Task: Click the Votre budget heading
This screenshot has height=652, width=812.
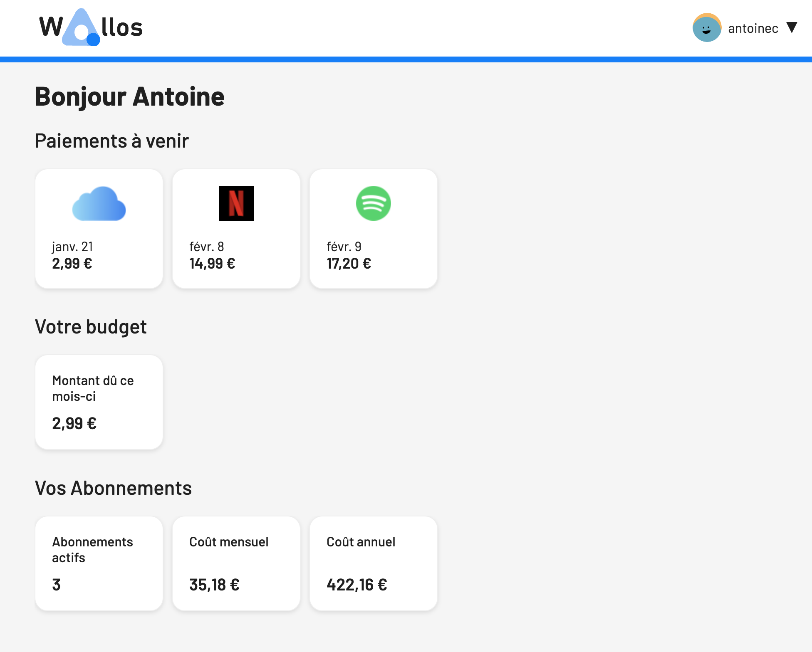Action: point(91,327)
